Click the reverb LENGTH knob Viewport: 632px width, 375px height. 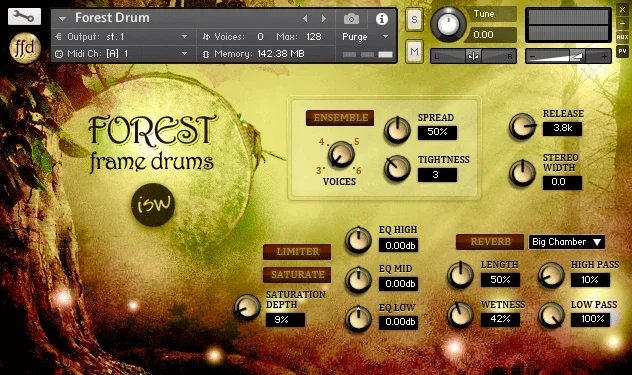click(x=460, y=275)
